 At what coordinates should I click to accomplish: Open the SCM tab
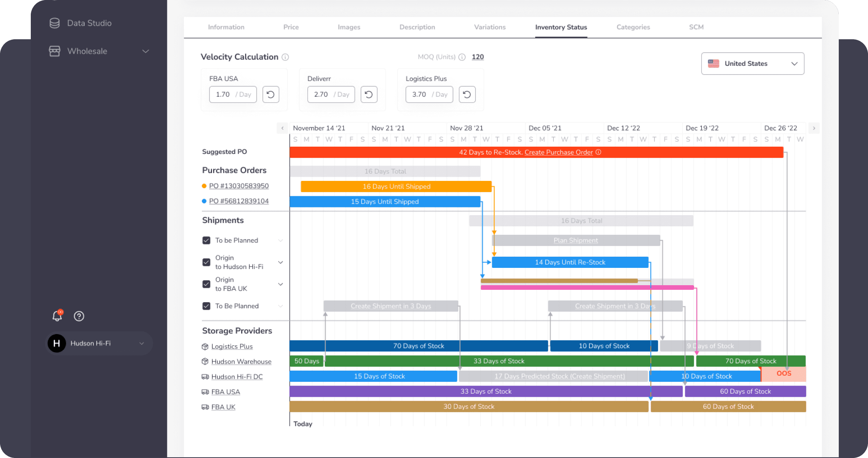coord(696,27)
